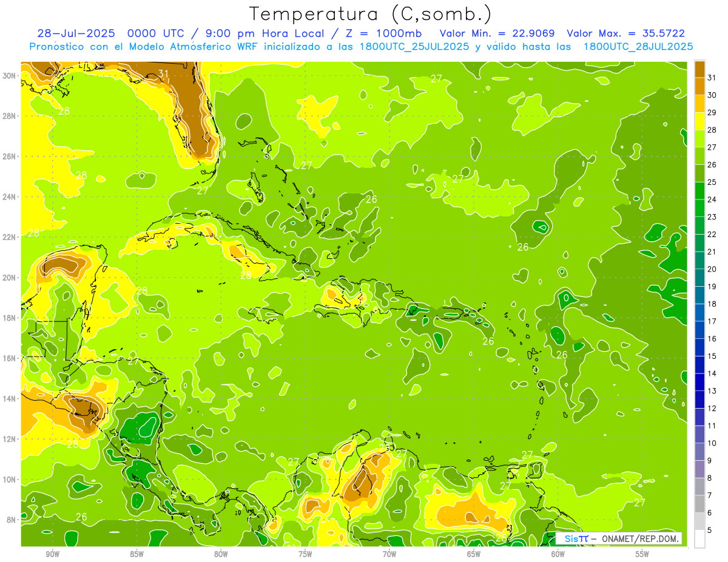
Task: Click the '5' label at the legend bottom
Action: click(710, 530)
